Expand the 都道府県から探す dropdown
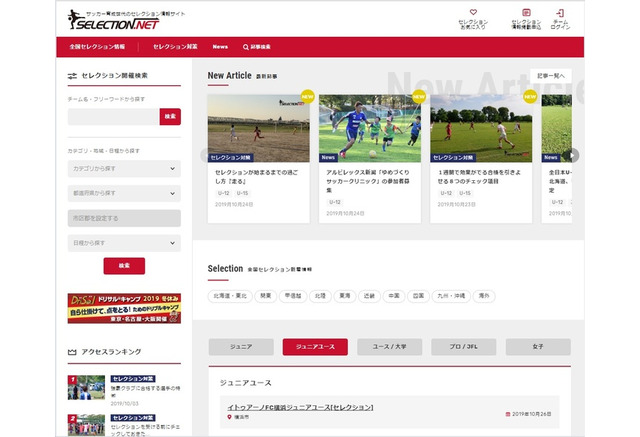The image size is (640, 437). coord(124,193)
